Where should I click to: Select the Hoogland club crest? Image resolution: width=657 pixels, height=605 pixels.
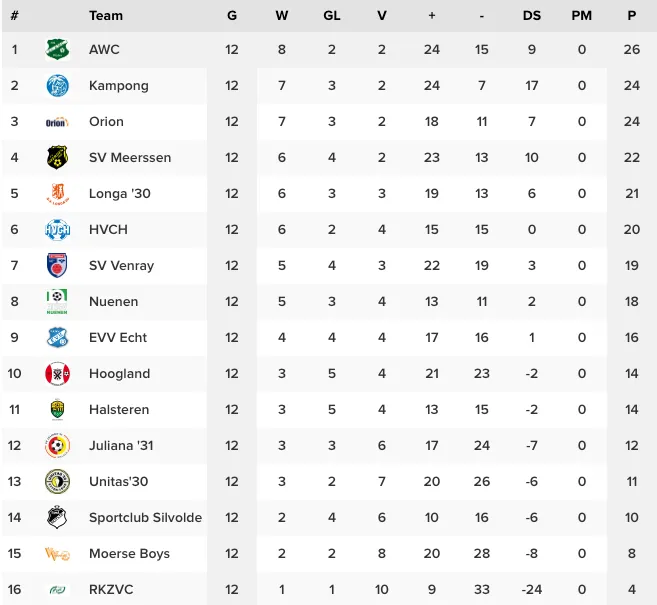pos(57,374)
